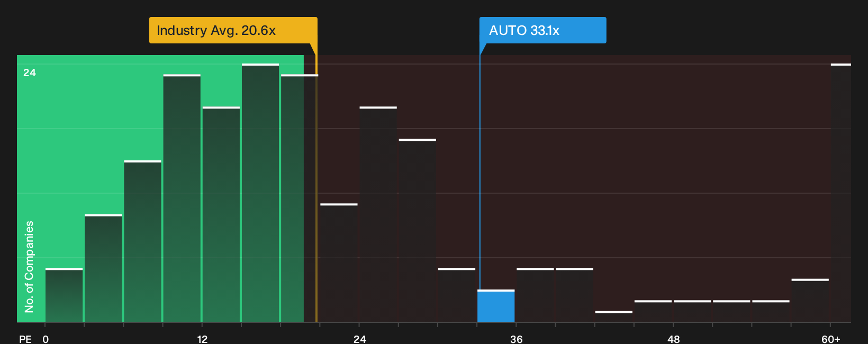Click the '60+' x-axis tick label
The width and height of the screenshot is (868, 344).
tap(831, 339)
